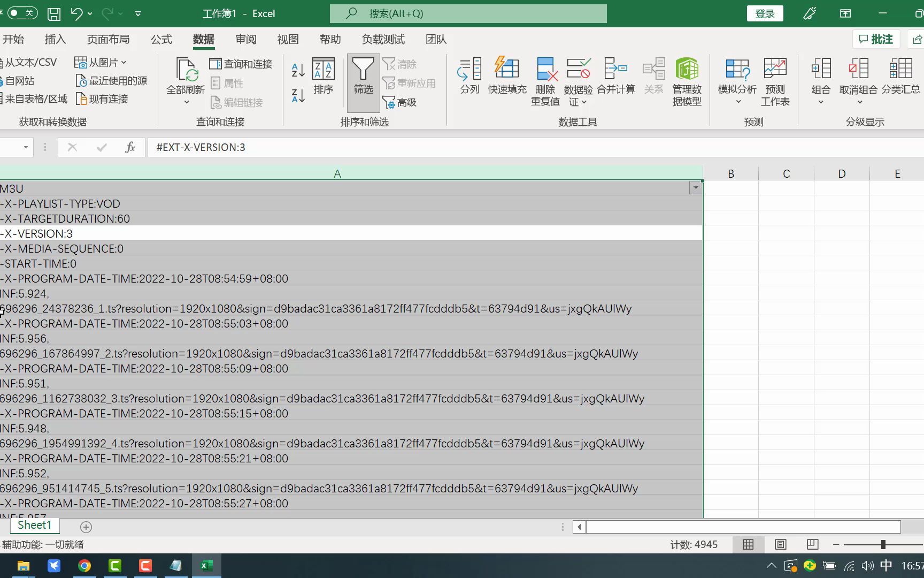Add a new sheet button

[86, 527]
